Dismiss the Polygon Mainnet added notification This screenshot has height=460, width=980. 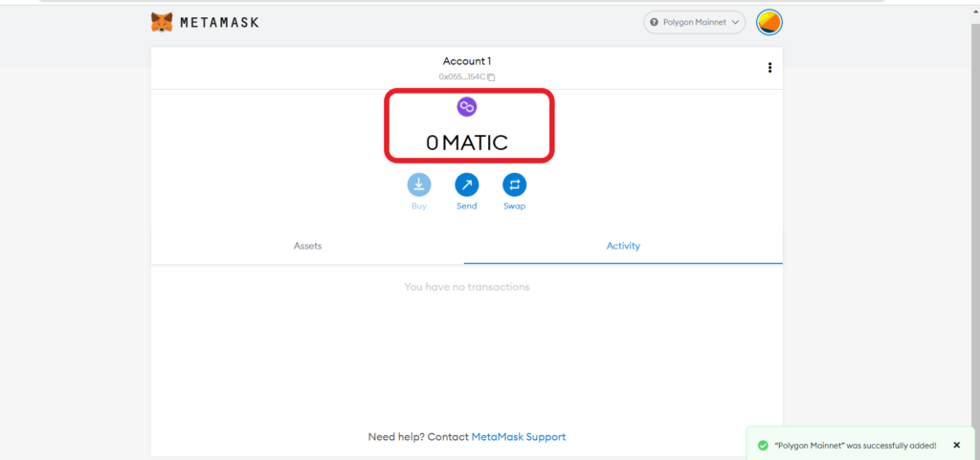point(956,445)
